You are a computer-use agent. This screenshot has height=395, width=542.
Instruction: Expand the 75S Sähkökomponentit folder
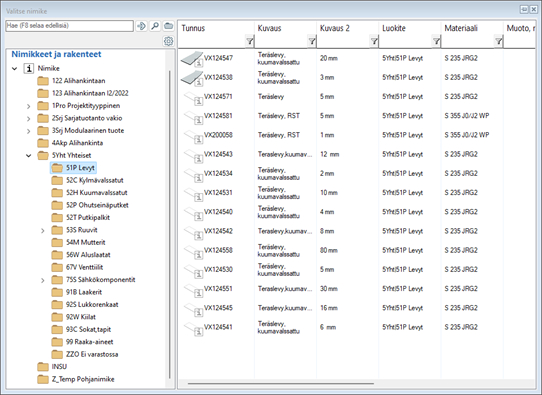[x=43, y=280]
